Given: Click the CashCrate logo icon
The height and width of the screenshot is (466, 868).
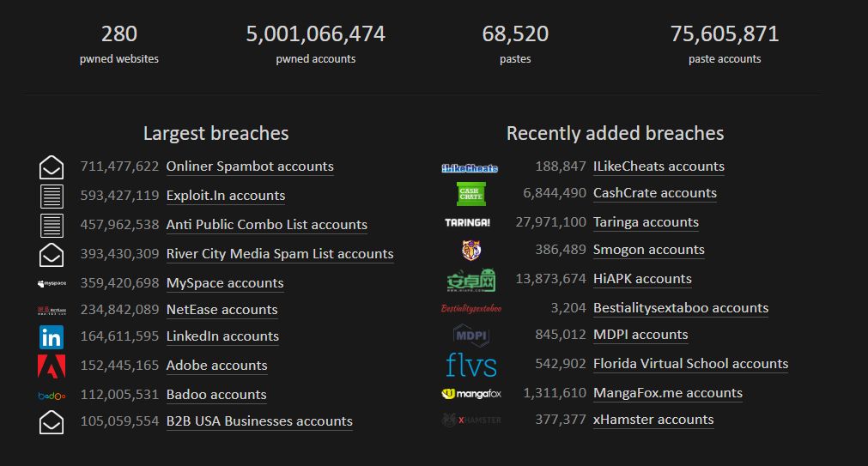Looking at the screenshot, I should pos(470,194).
